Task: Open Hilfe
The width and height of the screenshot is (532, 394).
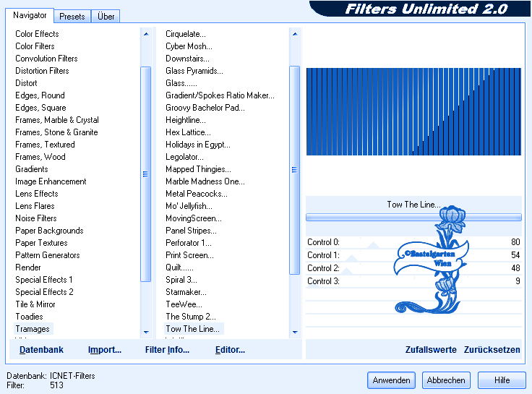Action: click(502, 380)
